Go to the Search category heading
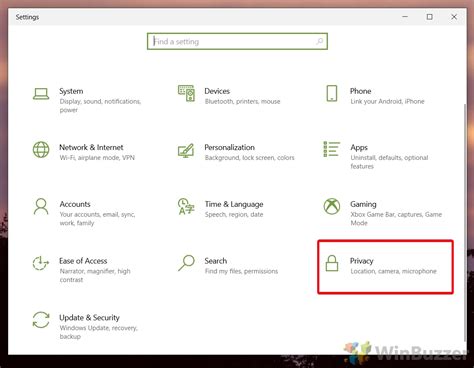 [216, 261]
